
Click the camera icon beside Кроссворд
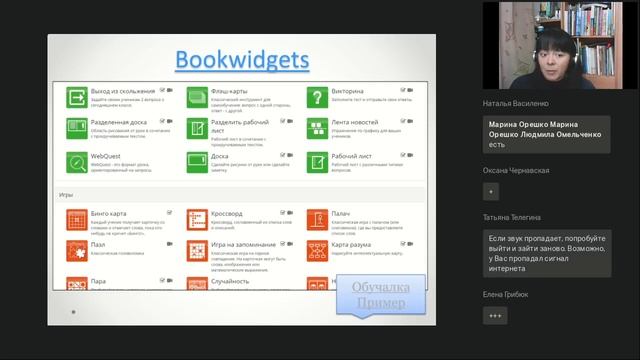tap(290, 213)
